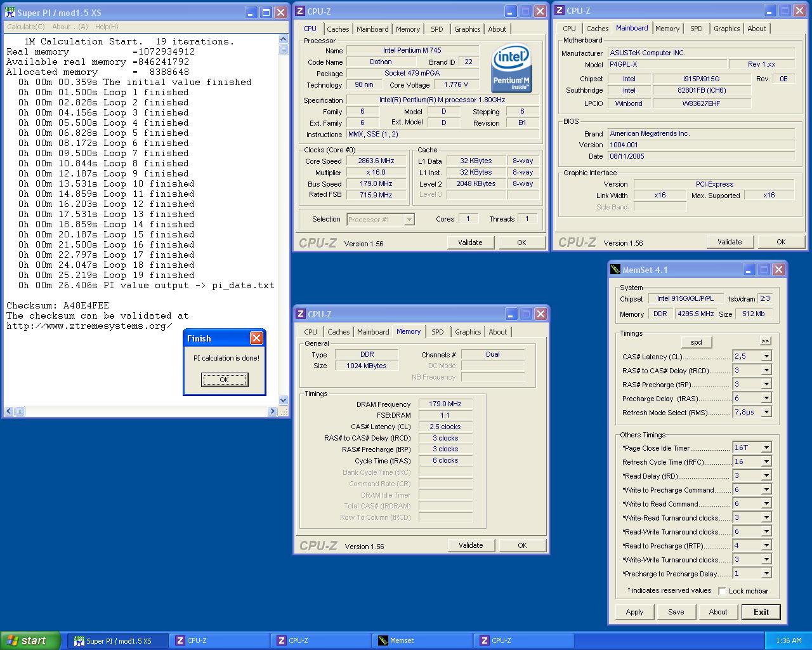
Task: Click OK in the Finish dialog
Action: pyautogui.click(x=224, y=380)
